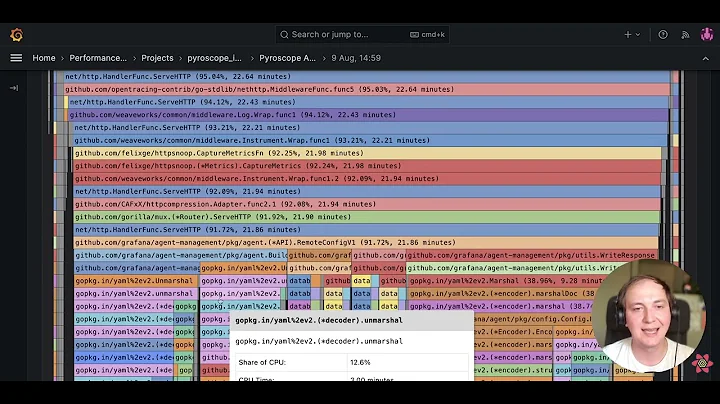Click Share of CPU tooltip row
Screen dimensions: 720x404
tap(352, 362)
